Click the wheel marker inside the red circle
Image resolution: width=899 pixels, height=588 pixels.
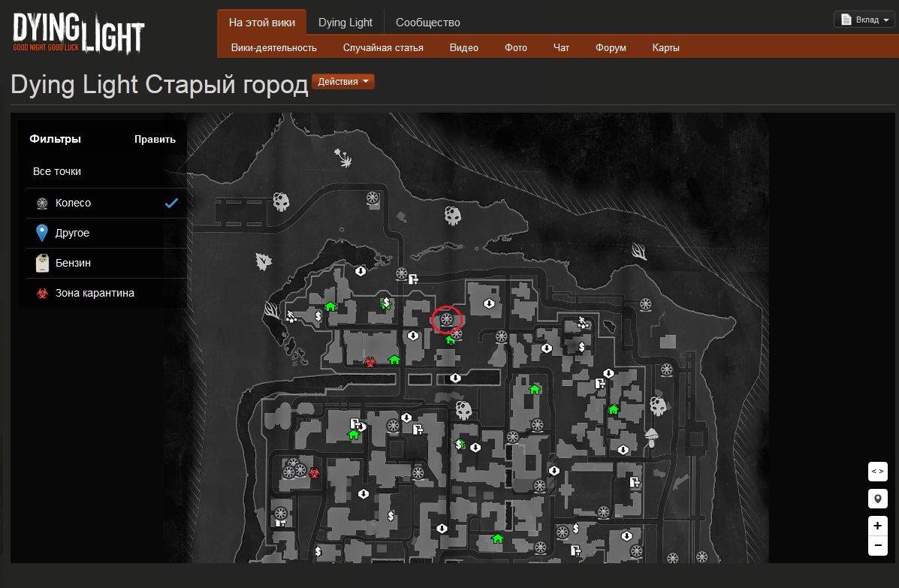[x=447, y=319]
